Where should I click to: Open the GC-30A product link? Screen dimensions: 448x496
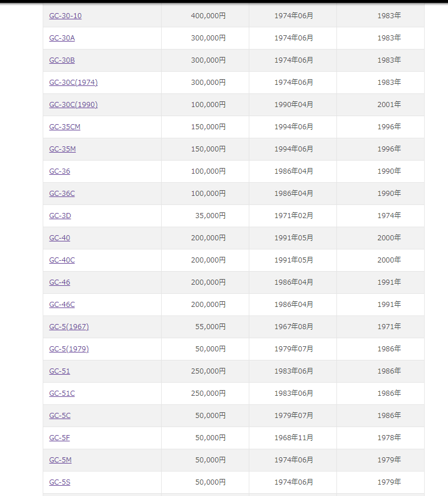[x=62, y=38]
